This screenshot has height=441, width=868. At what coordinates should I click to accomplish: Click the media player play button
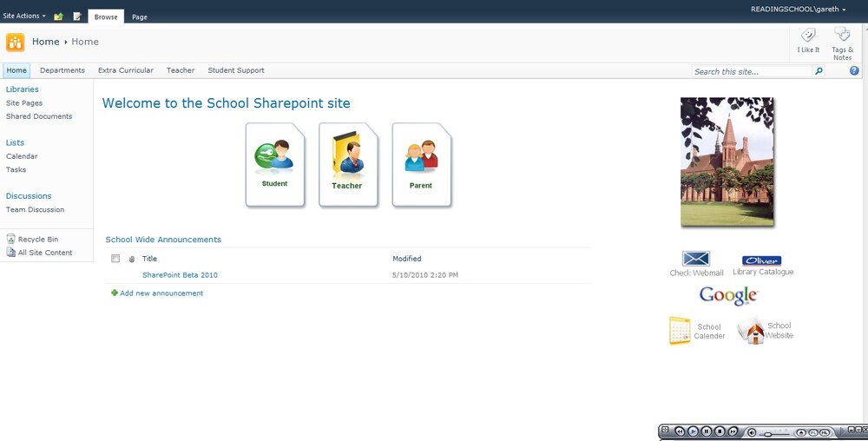pos(693,431)
